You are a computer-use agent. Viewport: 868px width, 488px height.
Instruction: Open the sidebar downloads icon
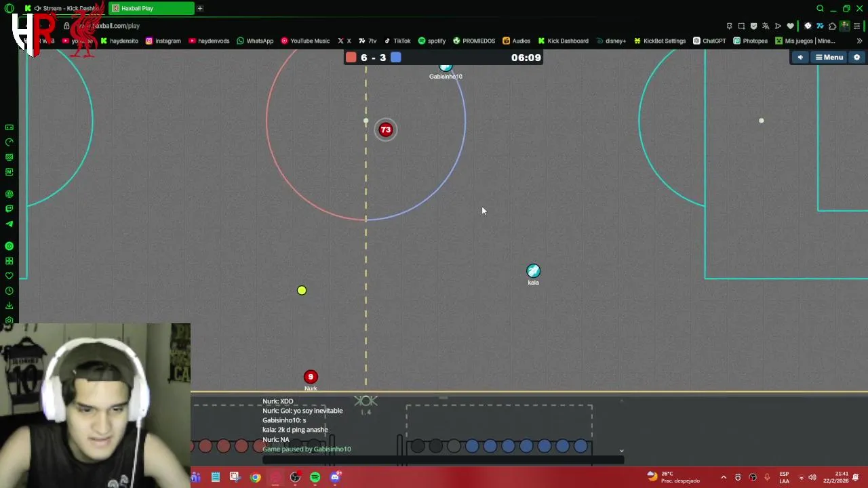9,306
